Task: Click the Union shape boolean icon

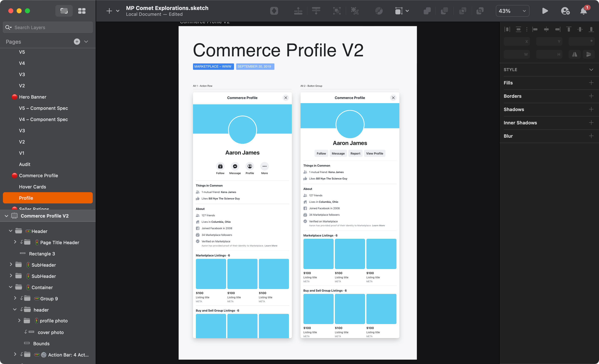Action: [x=427, y=11]
